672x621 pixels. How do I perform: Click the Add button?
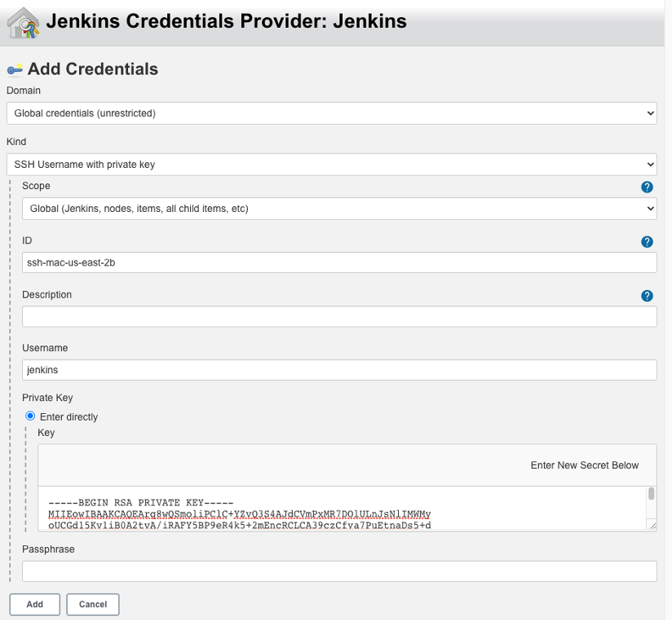click(x=35, y=605)
